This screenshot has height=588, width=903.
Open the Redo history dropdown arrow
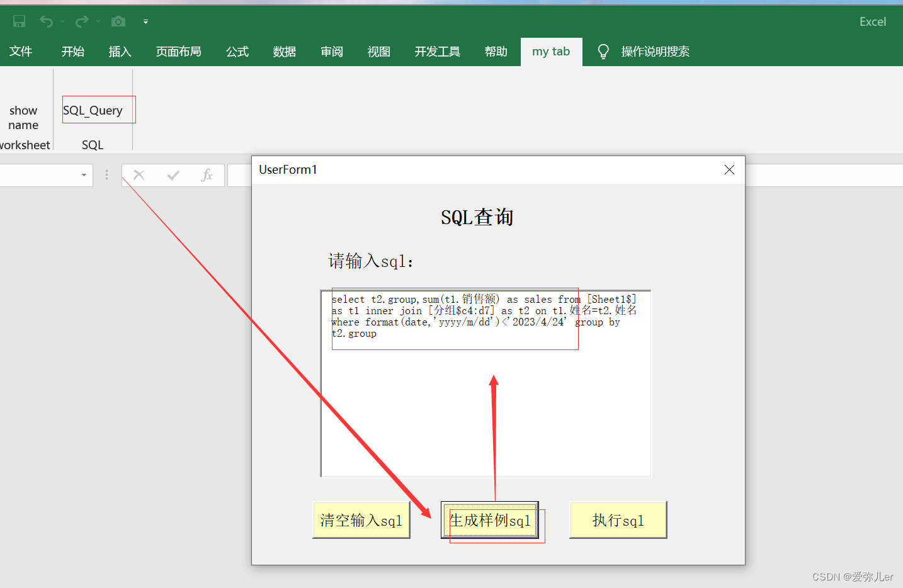pos(98,21)
